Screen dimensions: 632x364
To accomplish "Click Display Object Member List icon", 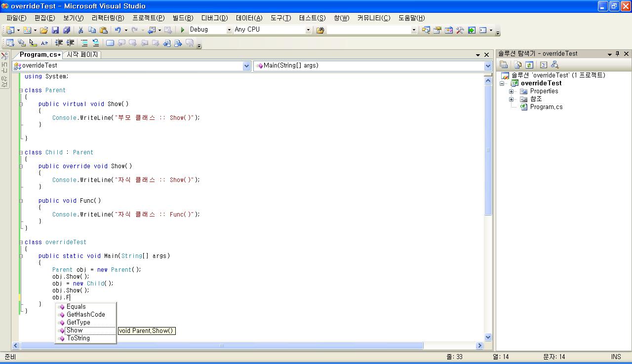I will [x=10, y=43].
